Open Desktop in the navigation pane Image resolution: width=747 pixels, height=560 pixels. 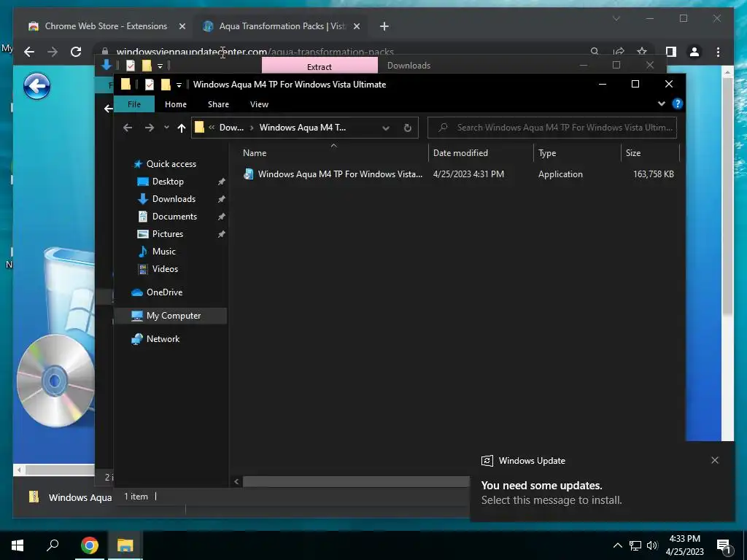168,182
